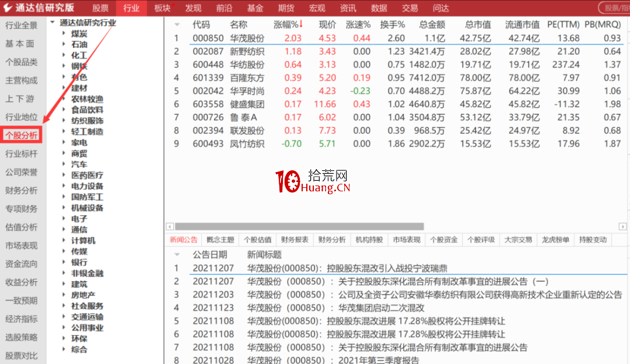Click the 股票/指标 search box
Viewport: 630px width, 364px height.
click(x=614, y=8)
